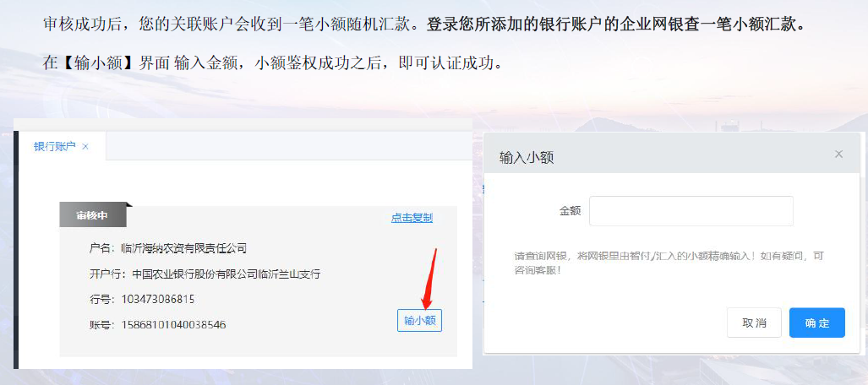The width and height of the screenshot is (868, 385).
Task: Click the 金额 field label
Action: [570, 211]
